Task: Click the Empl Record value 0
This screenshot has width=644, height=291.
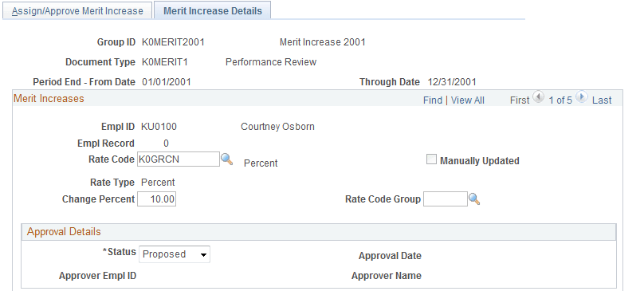Action: point(166,144)
